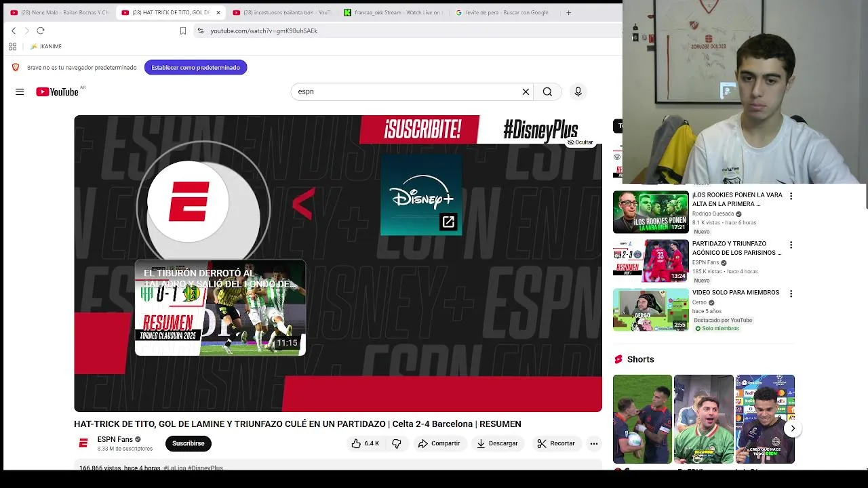Open more actions three-dot menu under video
Screen dimensions: 868x488
pos(594,443)
